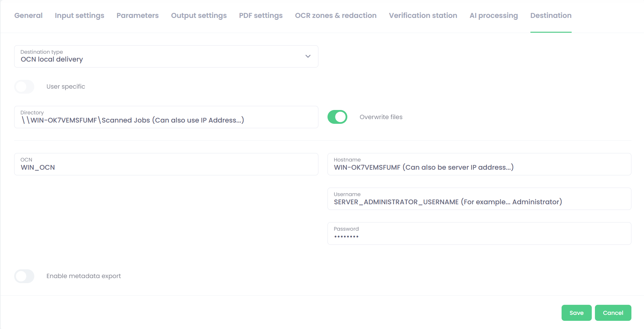This screenshot has width=644, height=329.
Task: Go to the Output settings tab
Action: (199, 15)
